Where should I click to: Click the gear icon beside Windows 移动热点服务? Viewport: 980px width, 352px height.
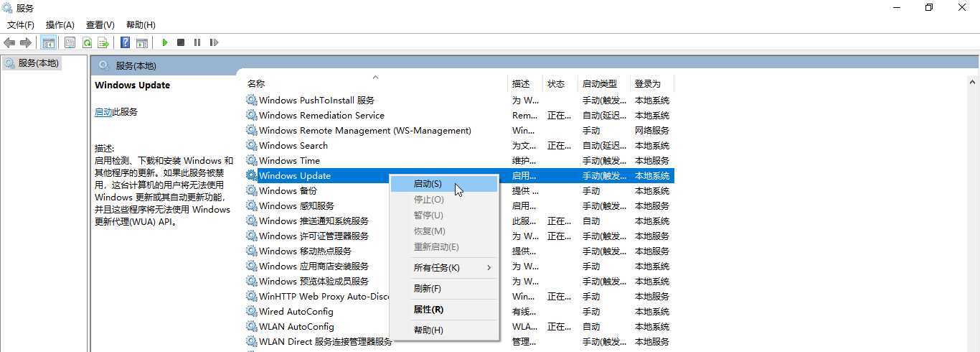[251, 251]
